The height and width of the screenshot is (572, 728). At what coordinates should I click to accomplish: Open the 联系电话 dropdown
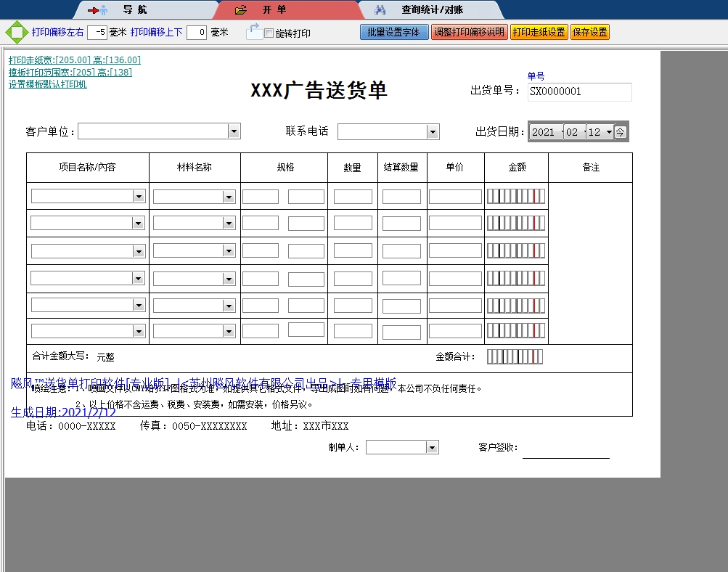(433, 131)
